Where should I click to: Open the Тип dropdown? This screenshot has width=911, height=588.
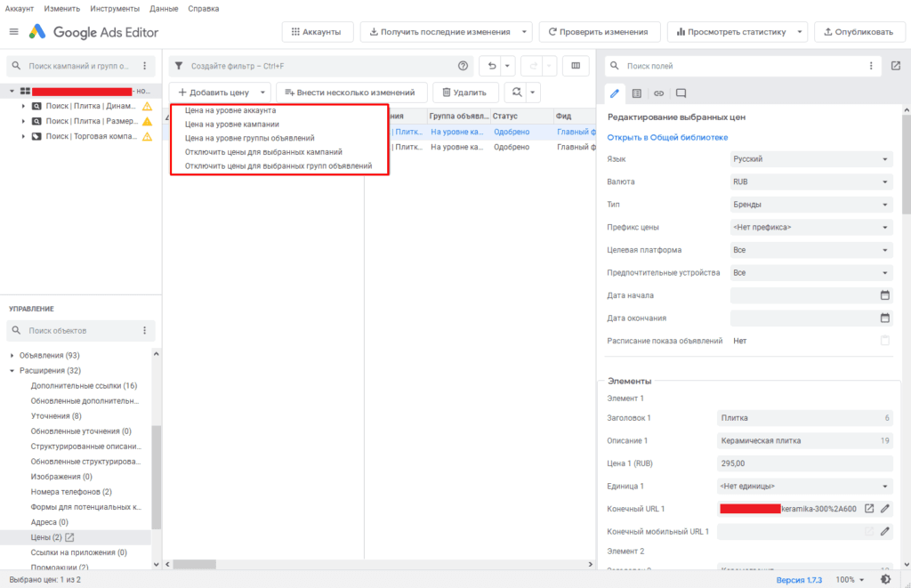(811, 205)
